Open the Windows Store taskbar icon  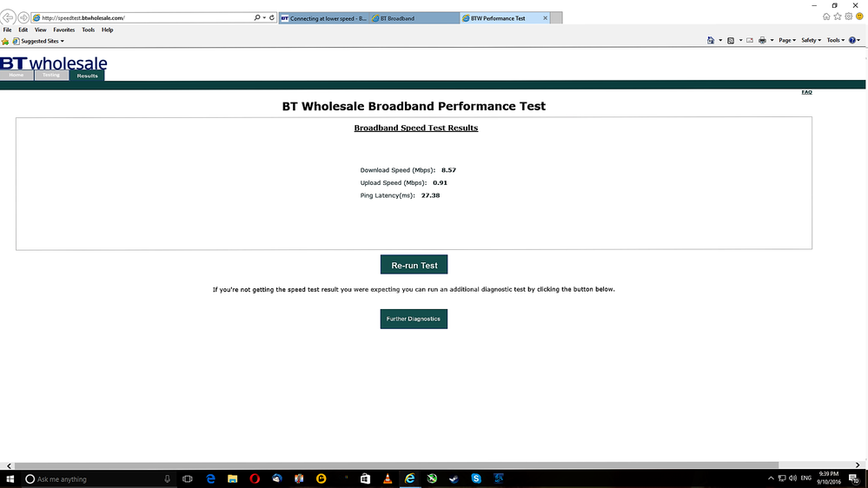point(365,479)
